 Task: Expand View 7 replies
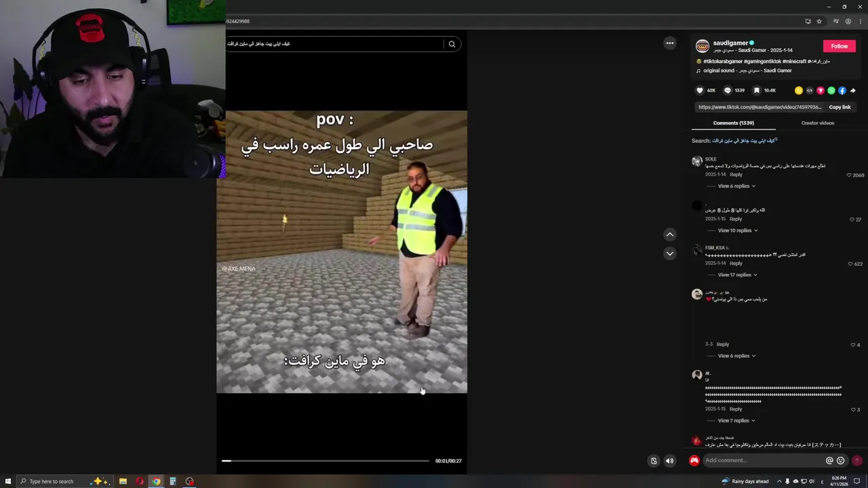click(x=736, y=421)
